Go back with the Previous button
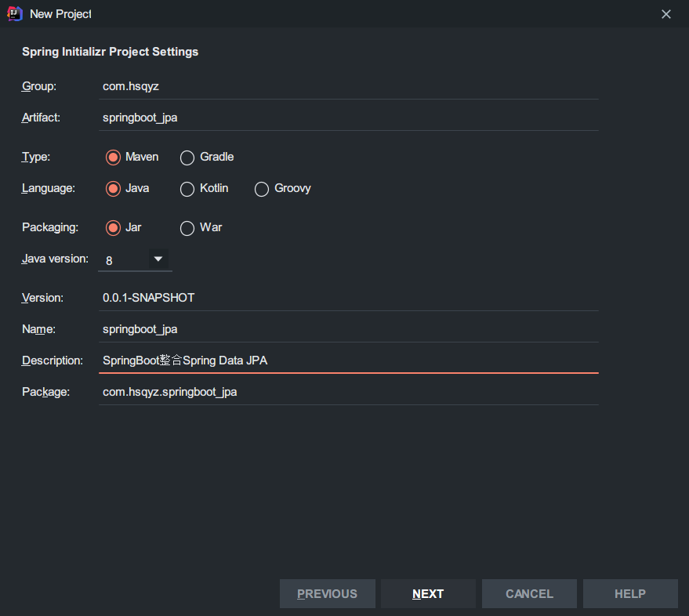Screen dimensions: 689x616 (x=328, y=593)
